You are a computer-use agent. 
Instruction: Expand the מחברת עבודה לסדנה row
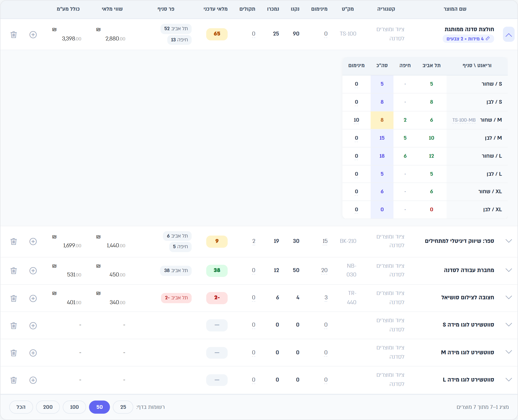pos(509,270)
